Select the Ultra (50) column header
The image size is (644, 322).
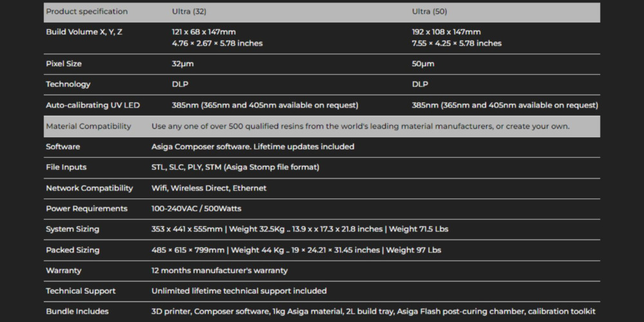(x=429, y=12)
